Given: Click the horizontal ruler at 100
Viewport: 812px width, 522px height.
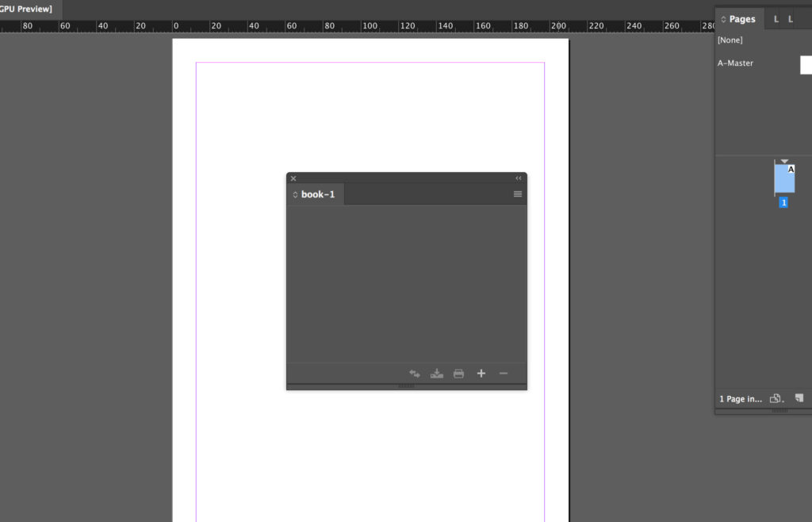Looking at the screenshot, I should pos(370,26).
